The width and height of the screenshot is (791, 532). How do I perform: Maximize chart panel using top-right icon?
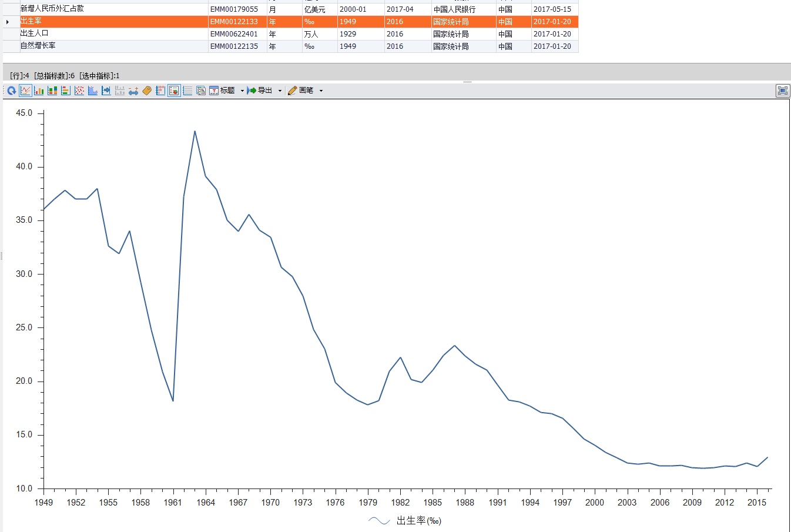click(782, 91)
